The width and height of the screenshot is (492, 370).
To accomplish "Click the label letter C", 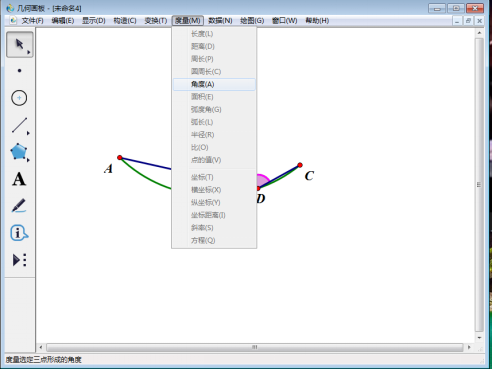I will click(309, 176).
